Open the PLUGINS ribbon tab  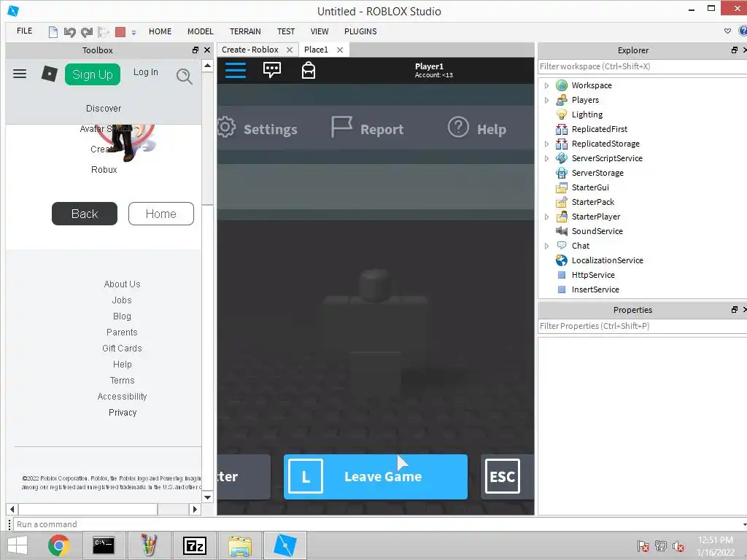point(360,31)
